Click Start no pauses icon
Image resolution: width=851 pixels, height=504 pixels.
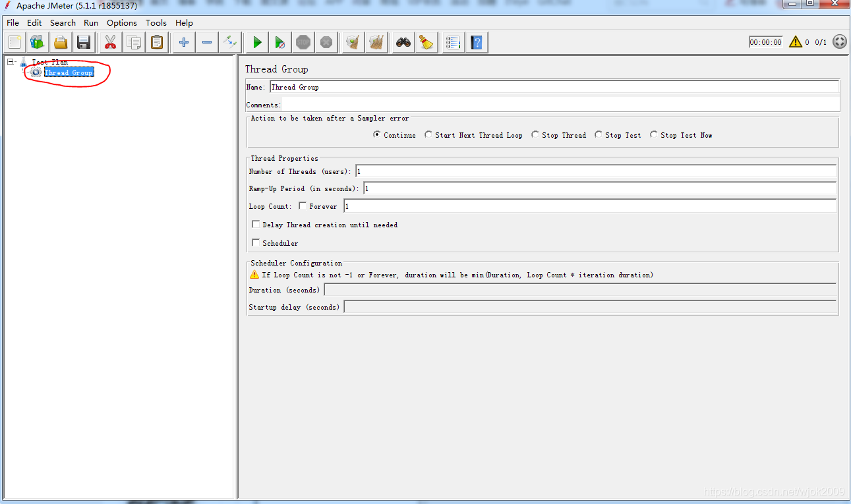[x=280, y=43]
